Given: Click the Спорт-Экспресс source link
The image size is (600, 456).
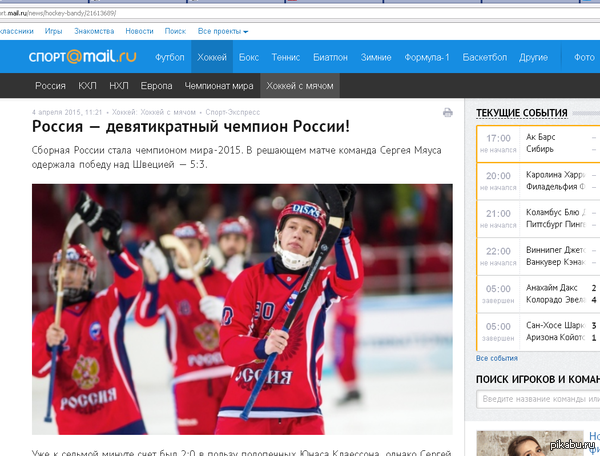Looking at the screenshot, I should coord(231,113).
